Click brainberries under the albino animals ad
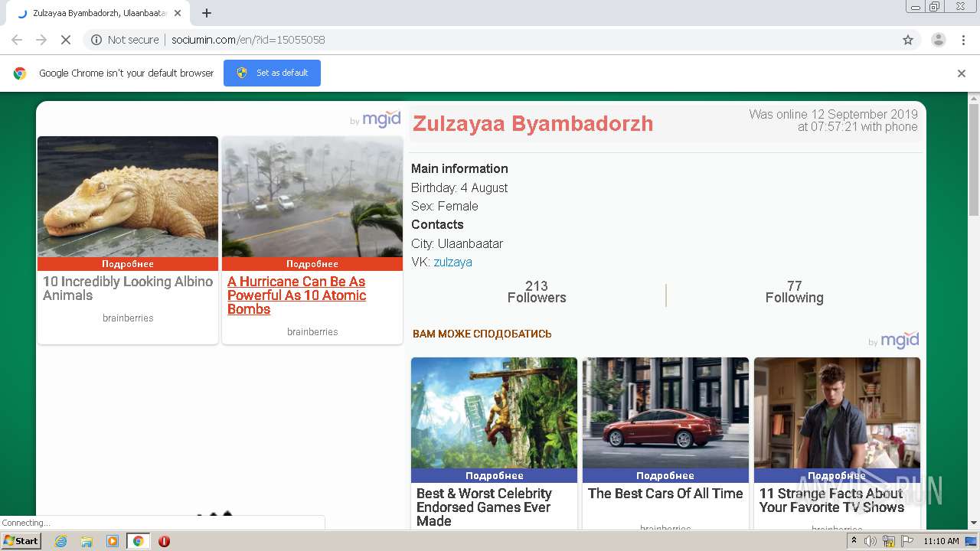 tap(128, 318)
